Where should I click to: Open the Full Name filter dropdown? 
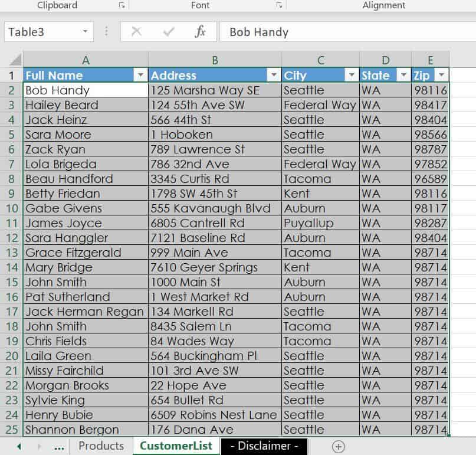tap(140, 76)
